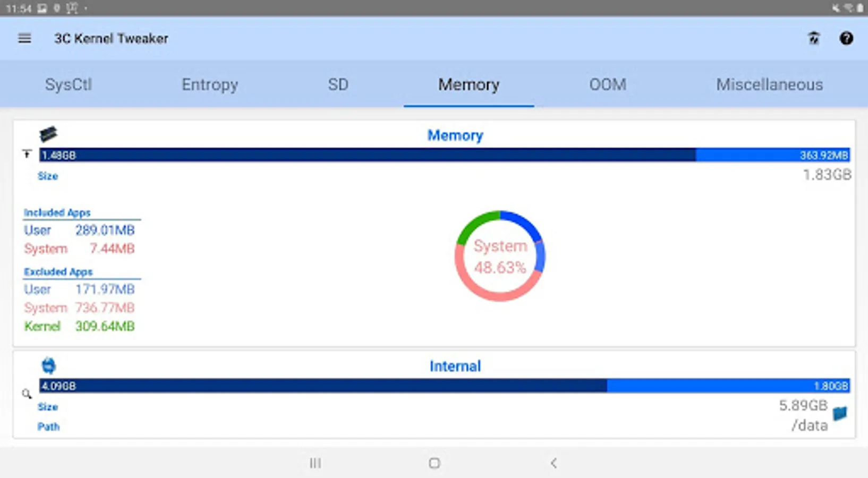Open the blue folder icon next to /data
868x478 pixels.
click(x=840, y=413)
